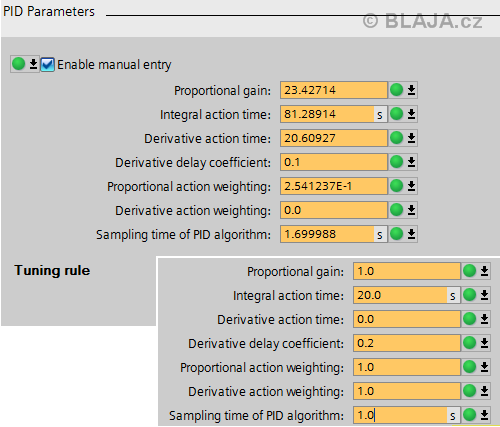Click the Proportional gain field showing 23.42714
The image size is (500, 427).
tap(334, 90)
